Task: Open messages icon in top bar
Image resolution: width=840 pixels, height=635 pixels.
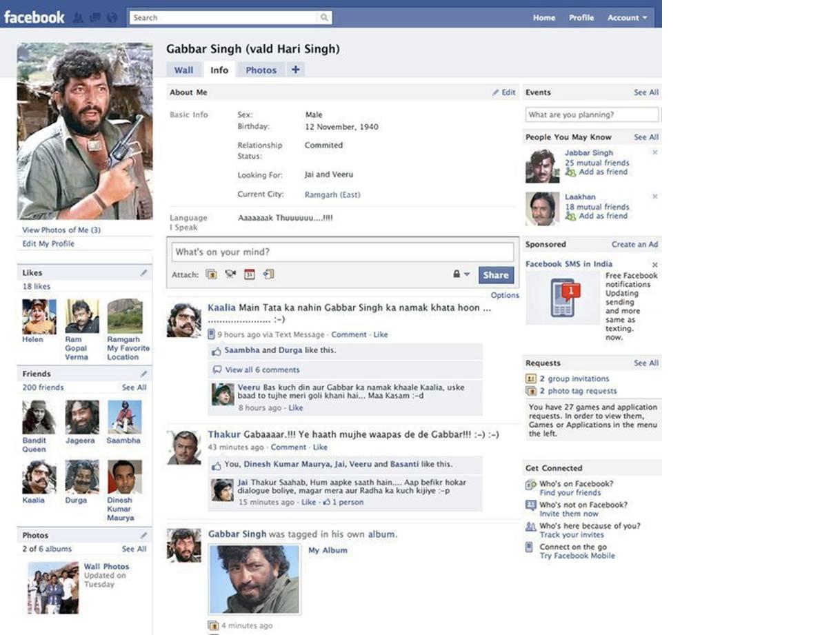Action: click(x=96, y=18)
